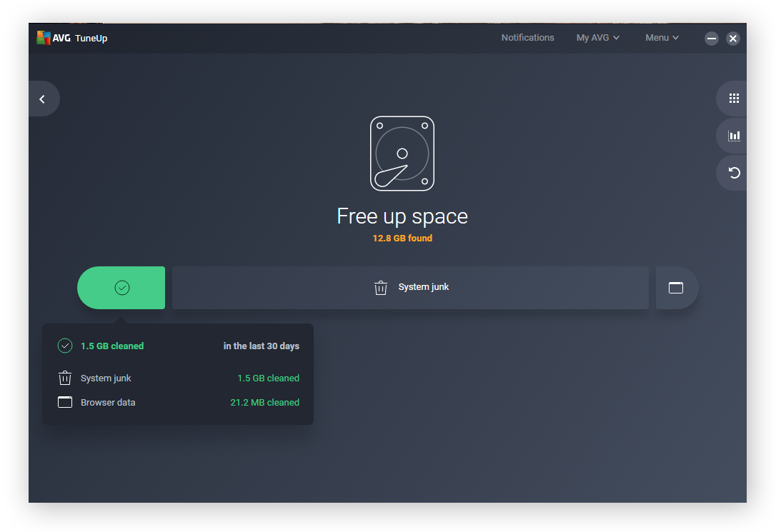The image size is (776, 532).
Task: Click the trash can icon in System junk bar
Action: click(x=381, y=288)
